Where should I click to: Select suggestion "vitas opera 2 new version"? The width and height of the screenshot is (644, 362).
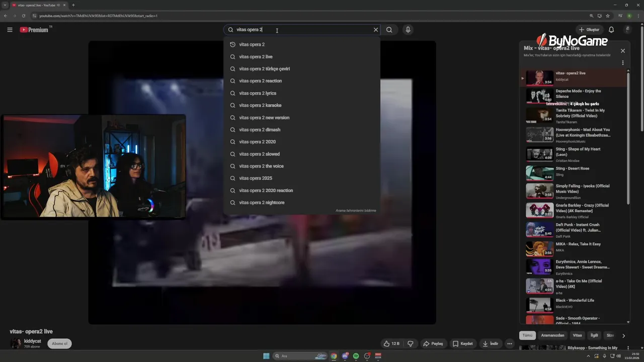coord(302,118)
